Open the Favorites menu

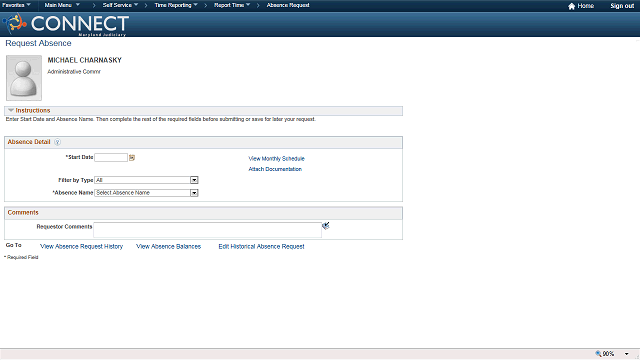pyautogui.click(x=16, y=5)
